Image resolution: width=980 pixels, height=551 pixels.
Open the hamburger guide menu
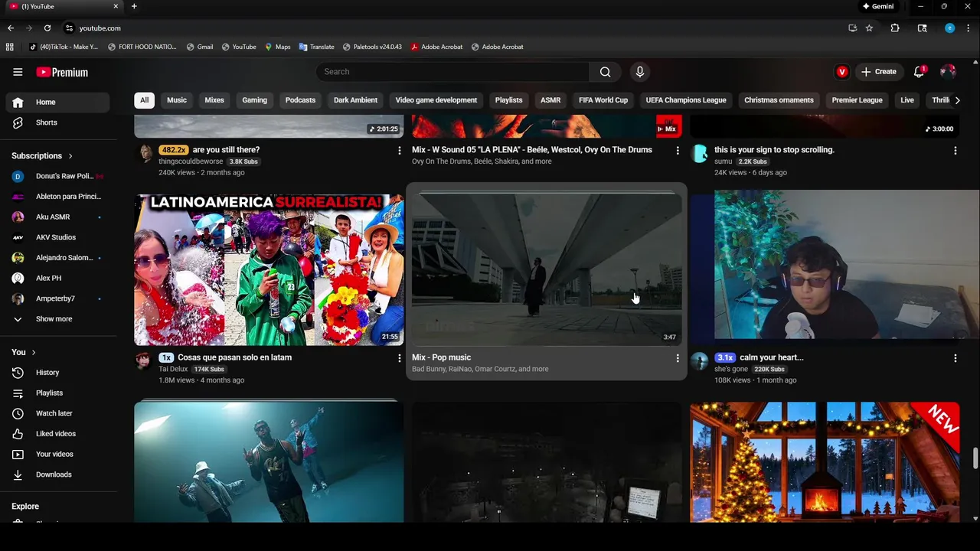click(18, 72)
